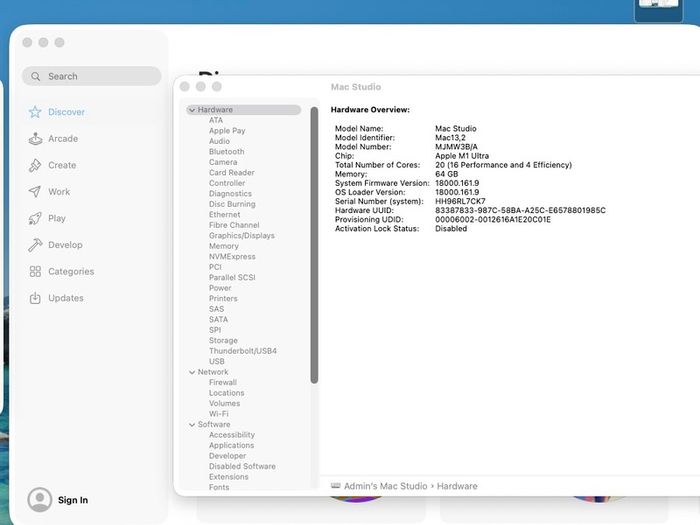Select Extensions under Software
The image size is (700, 525).
pos(229,477)
